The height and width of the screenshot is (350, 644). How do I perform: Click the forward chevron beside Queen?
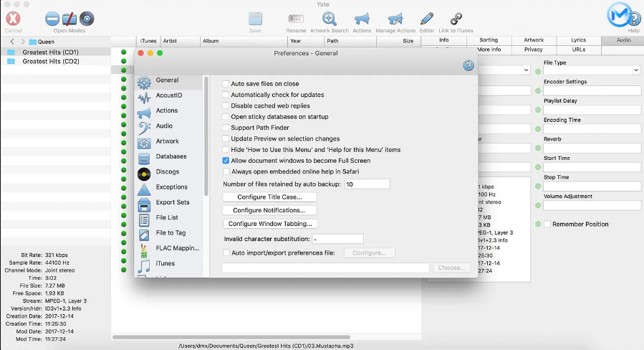(x=22, y=42)
